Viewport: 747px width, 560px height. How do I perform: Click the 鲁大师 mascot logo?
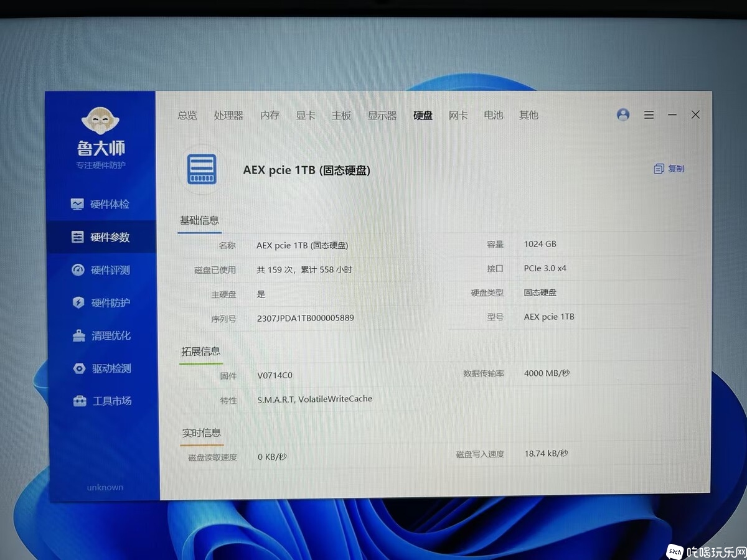101,121
